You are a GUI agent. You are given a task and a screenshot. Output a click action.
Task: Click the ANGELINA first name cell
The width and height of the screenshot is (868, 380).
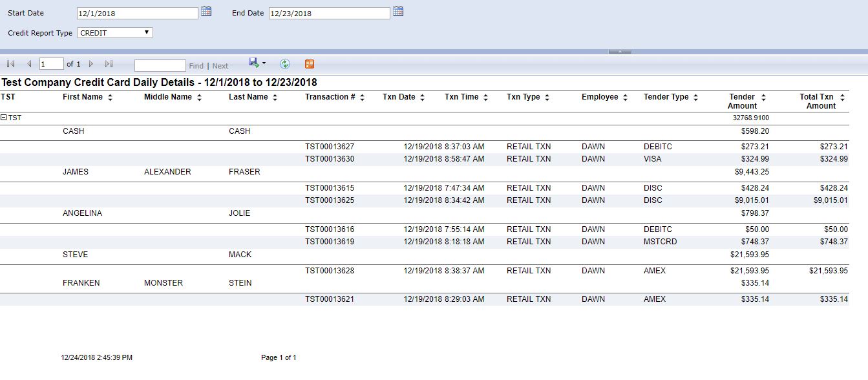[x=82, y=213]
